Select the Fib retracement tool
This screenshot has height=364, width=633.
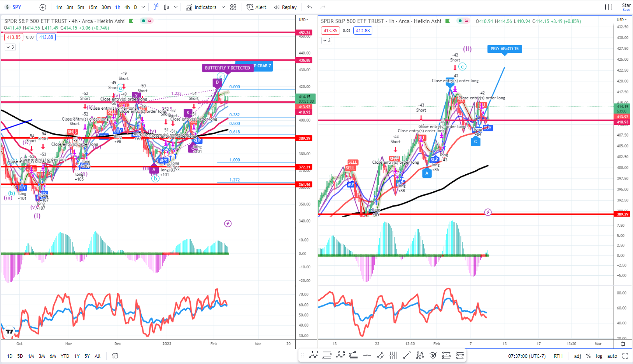tap(354, 355)
